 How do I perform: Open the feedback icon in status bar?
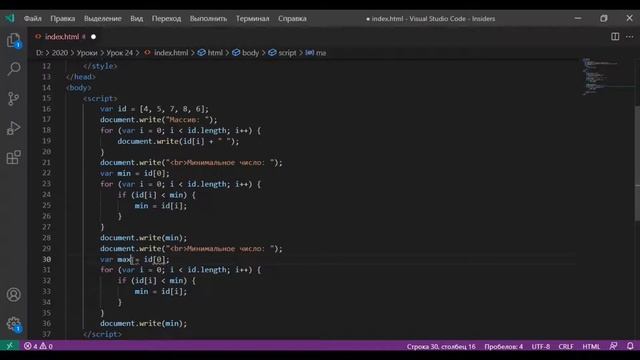click(613, 346)
